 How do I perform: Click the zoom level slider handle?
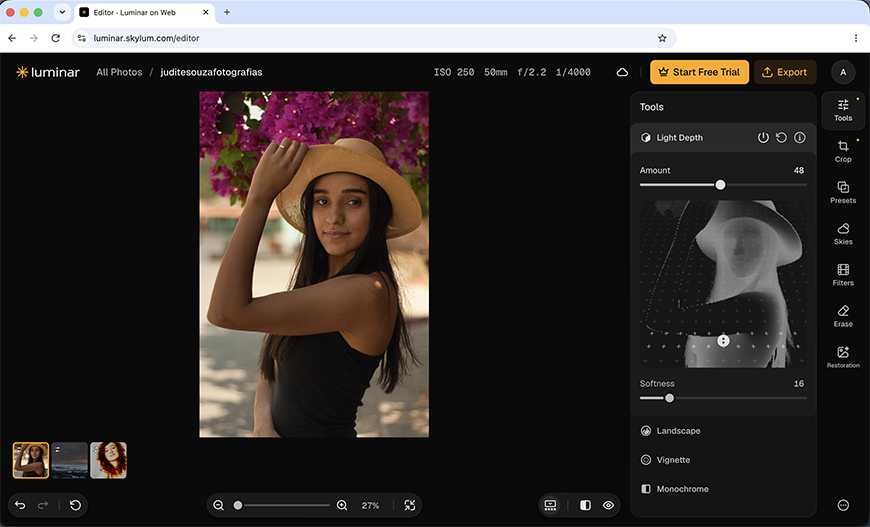pyautogui.click(x=237, y=505)
